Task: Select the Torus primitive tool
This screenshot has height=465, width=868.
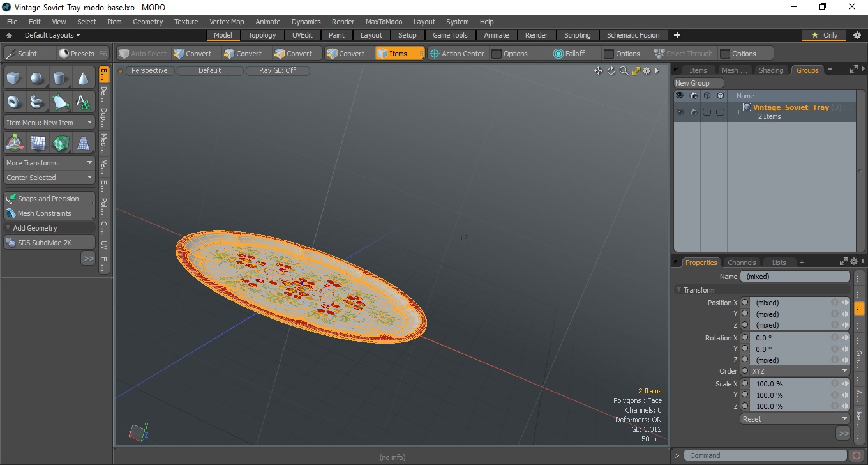Action: click(15, 102)
